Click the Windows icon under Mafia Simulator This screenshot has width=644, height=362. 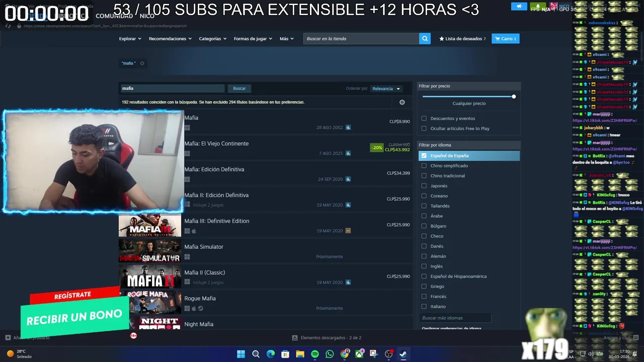[x=187, y=257]
